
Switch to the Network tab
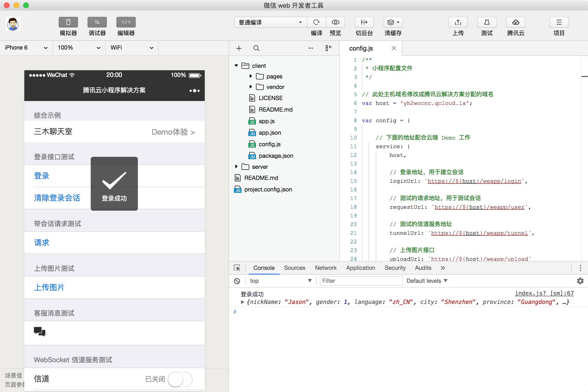coord(326,268)
